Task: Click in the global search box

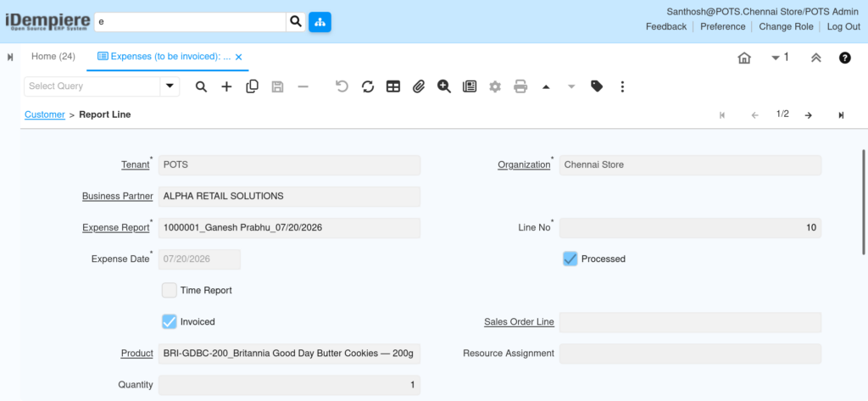Action: pos(190,22)
